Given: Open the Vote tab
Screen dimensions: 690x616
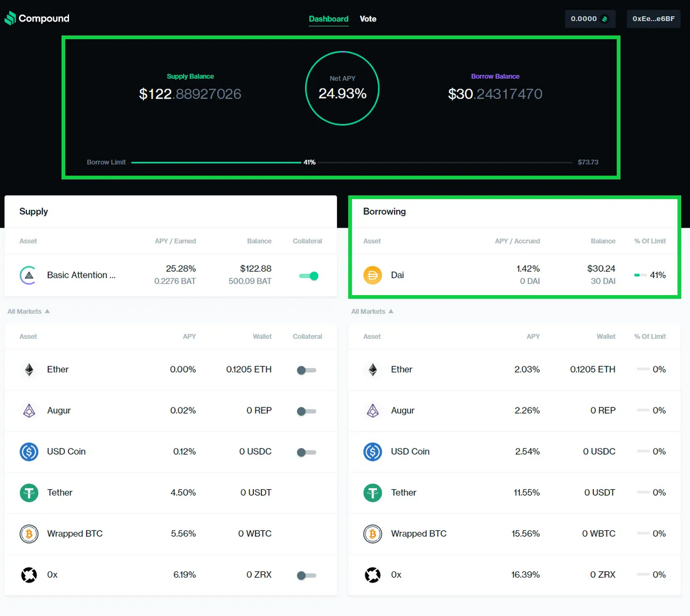Looking at the screenshot, I should point(368,19).
